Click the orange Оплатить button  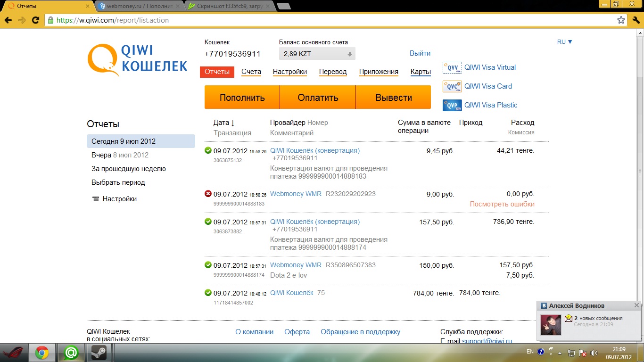318,98
